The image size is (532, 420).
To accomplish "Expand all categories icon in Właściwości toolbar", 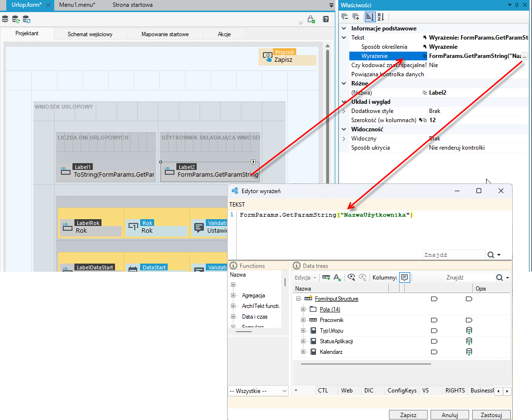I will click(356, 17).
